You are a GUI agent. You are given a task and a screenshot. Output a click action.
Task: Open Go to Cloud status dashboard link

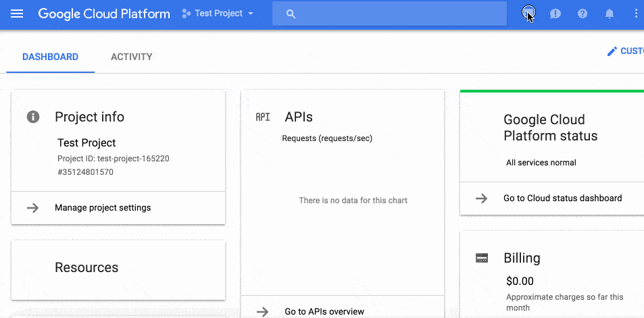(563, 198)
